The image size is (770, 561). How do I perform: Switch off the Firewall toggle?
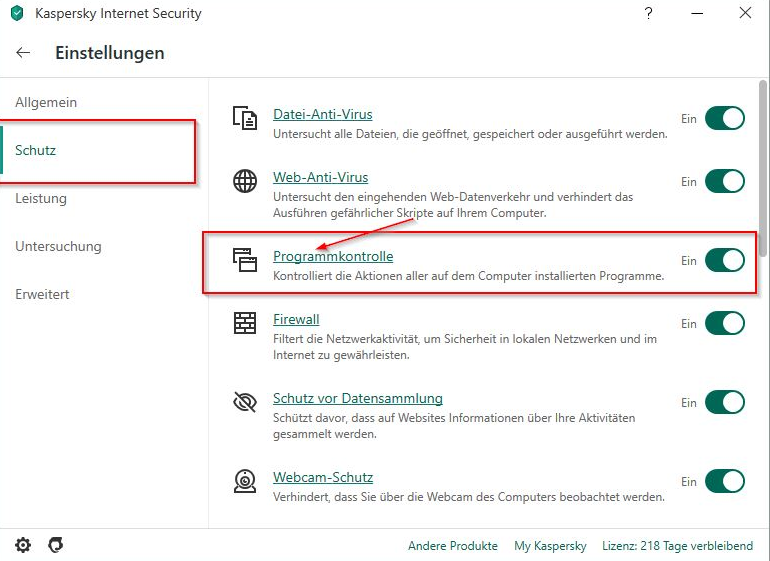tap(725, 323)
